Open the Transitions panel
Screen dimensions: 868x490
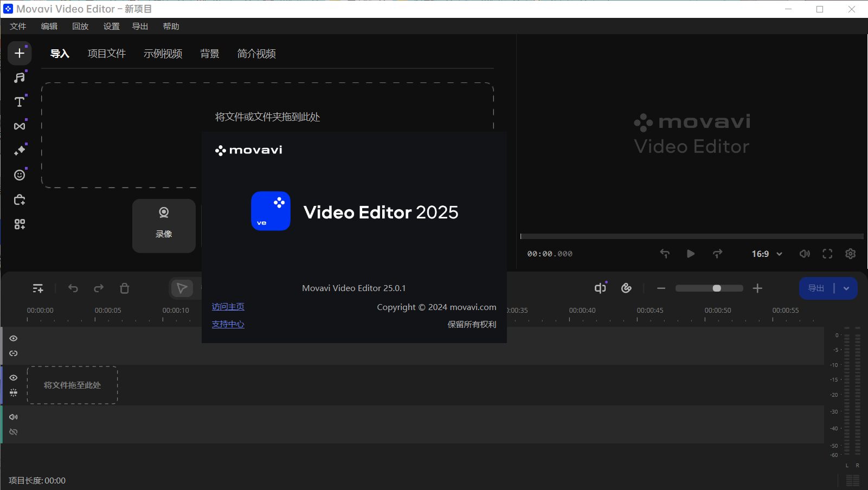pos(20,126)
